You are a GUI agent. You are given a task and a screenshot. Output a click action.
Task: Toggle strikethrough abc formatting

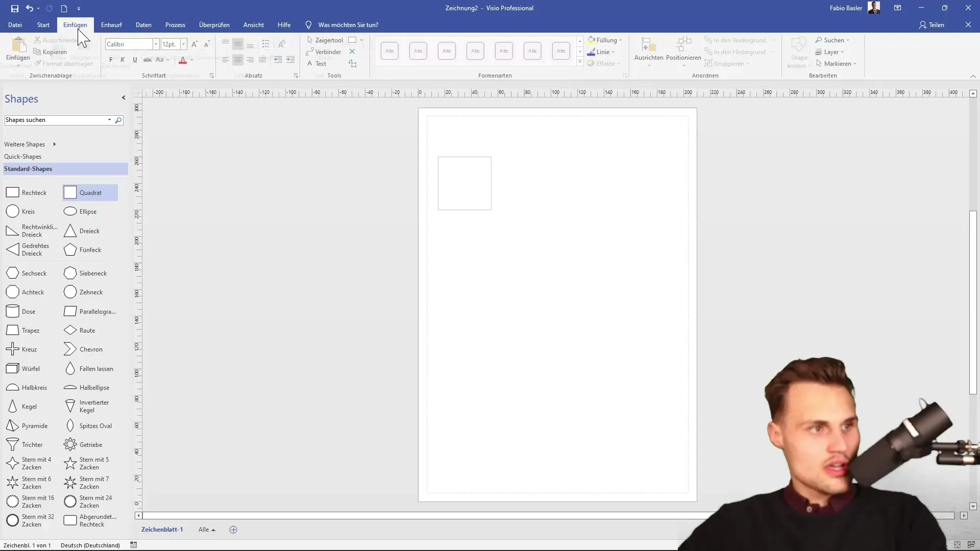[x=148, y=60]
